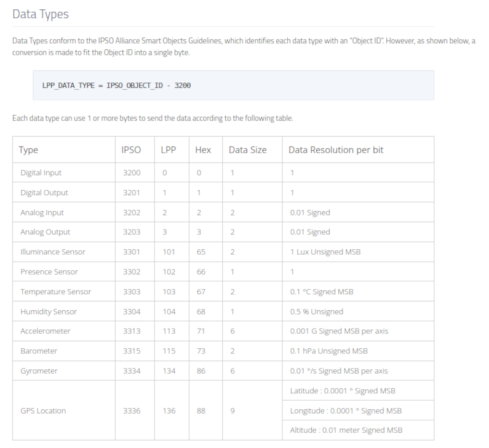Select the Digital Input row label

point(41,173)
